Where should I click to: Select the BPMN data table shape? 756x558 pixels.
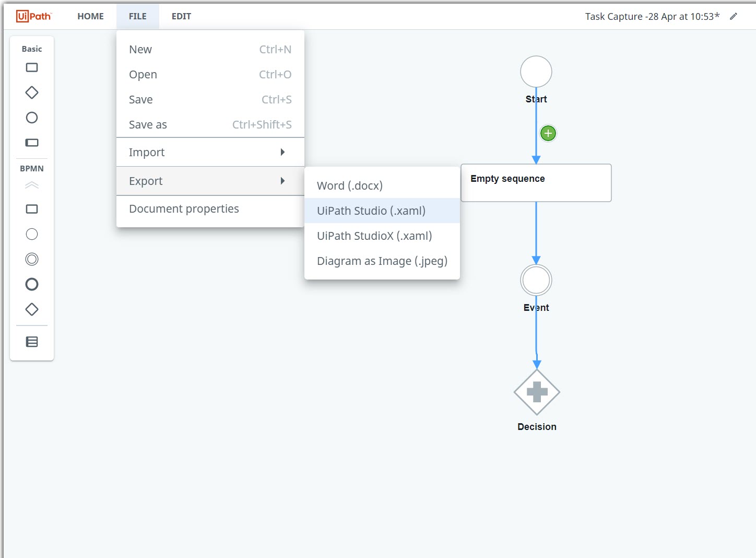(x=31, y=341)
